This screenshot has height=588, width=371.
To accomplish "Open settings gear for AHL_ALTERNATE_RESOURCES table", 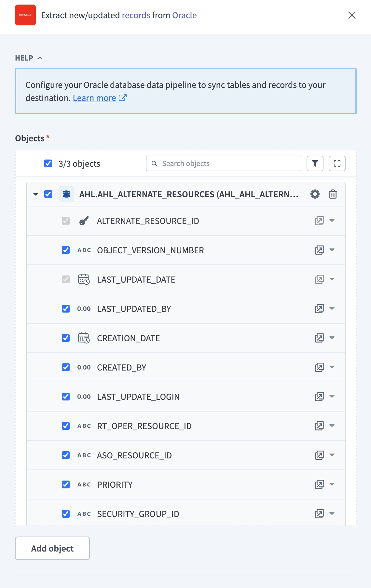I will click(x=315, y=194).
